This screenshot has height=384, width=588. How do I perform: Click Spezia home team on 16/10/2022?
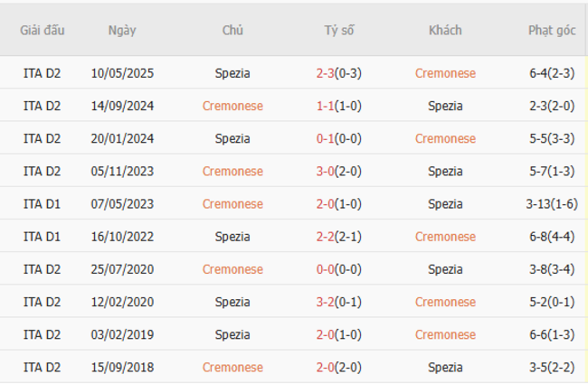pyautogui.click(x=232, y=237)
